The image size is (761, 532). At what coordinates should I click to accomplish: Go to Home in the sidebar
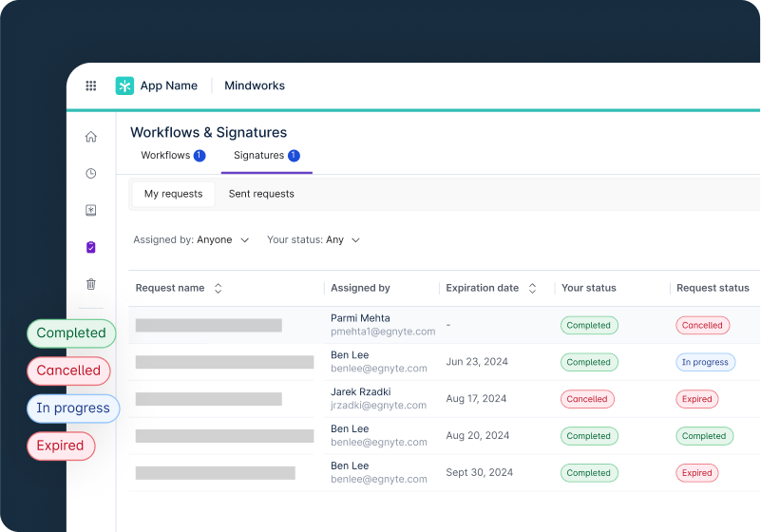click(x=91, y=137)
